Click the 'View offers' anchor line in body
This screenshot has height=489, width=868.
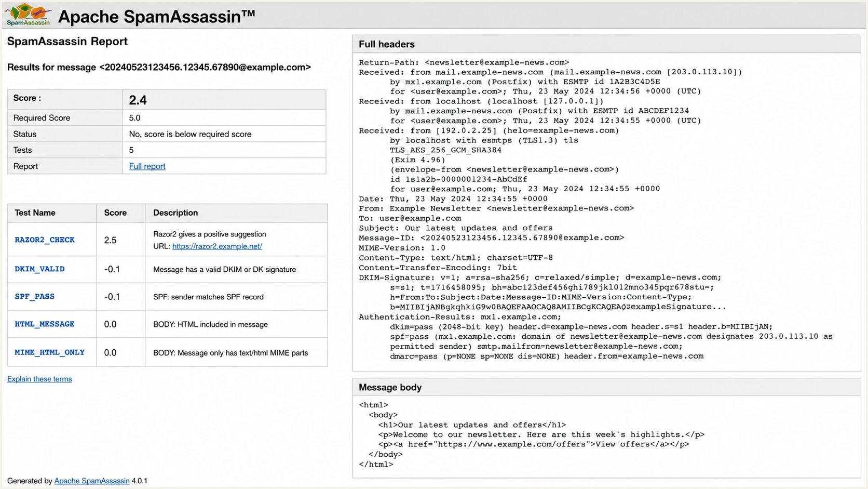(x=534, y=444)
